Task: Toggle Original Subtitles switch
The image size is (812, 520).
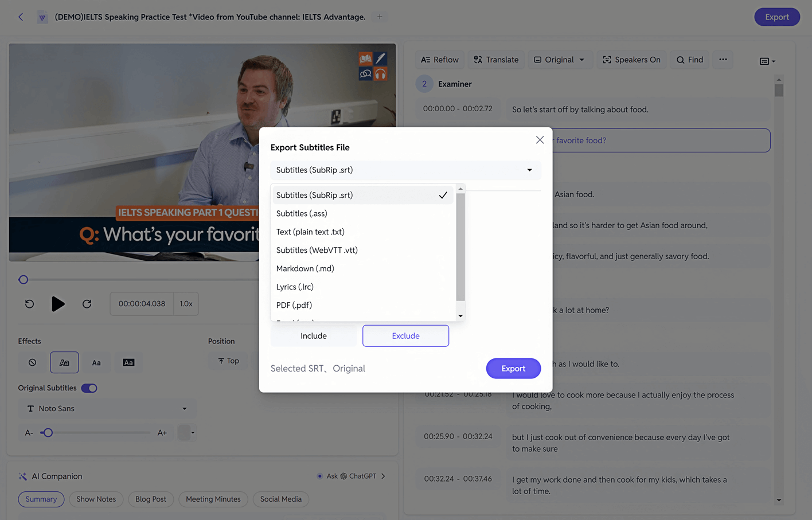Action: point(89,388)
